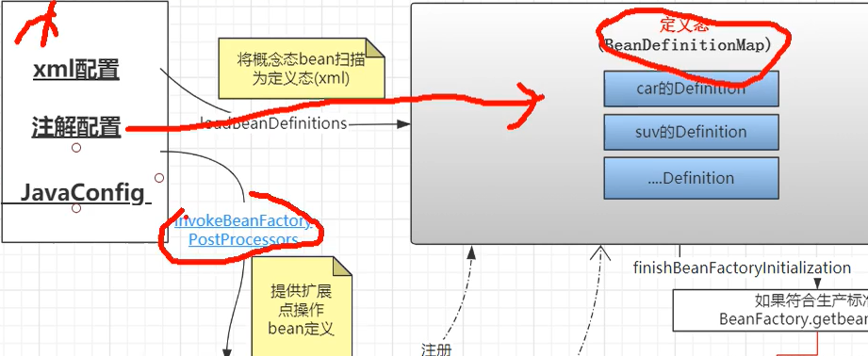
Task: Click the ....Definition blue box
Action: pyautogui.click(x=691, y=178)
